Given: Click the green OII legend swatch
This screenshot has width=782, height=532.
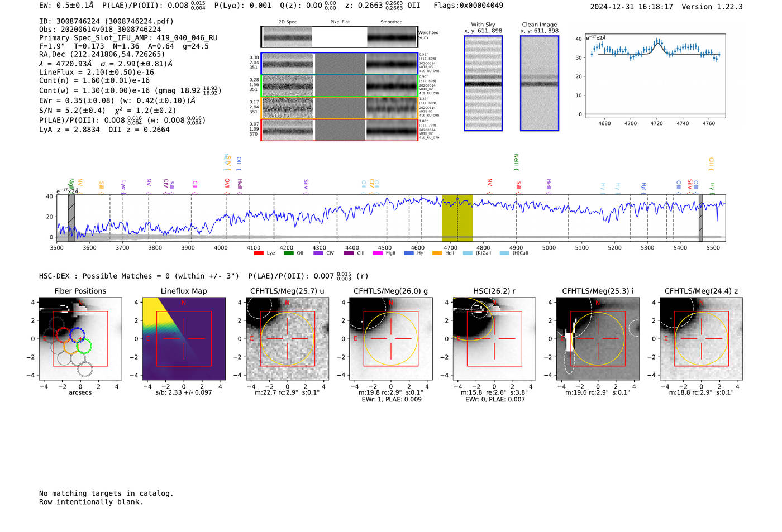Looking at the screenshot, I should point(289,253).
